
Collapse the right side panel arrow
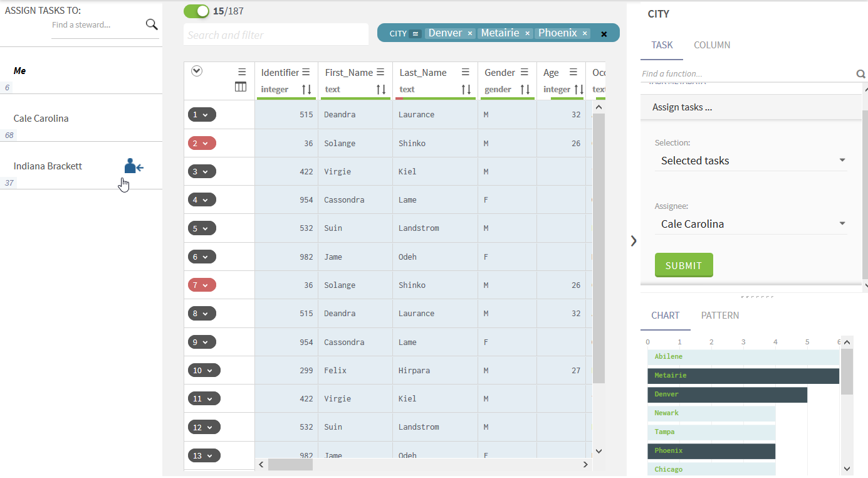pos(634,241)
